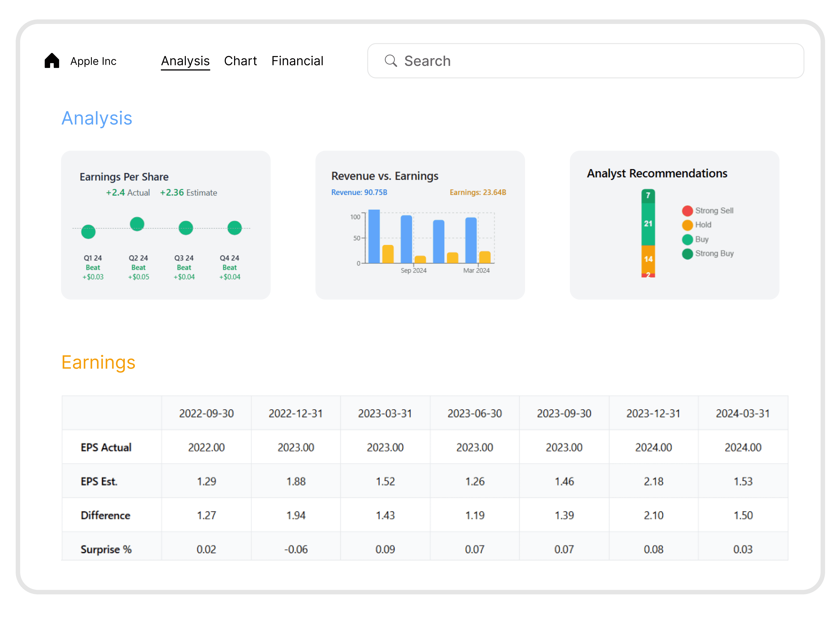This screenshot has width=840, height=618.
Task: Click the orange Earnings section heading
Action: pos(98,362)
